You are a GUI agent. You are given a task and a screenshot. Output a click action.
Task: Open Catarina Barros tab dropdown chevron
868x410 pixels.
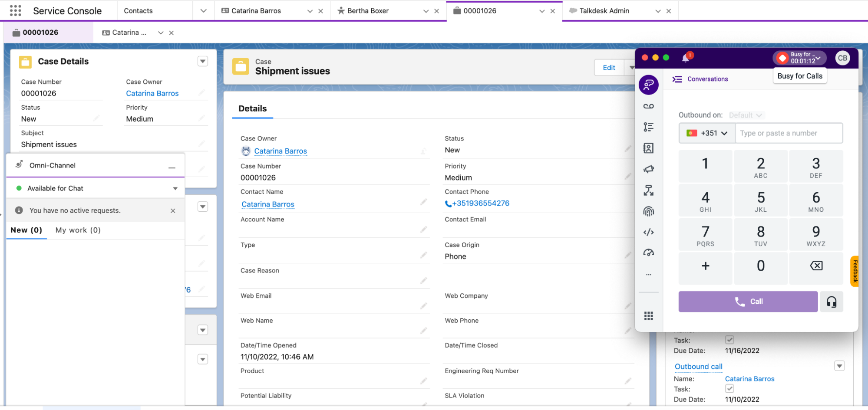310,11
